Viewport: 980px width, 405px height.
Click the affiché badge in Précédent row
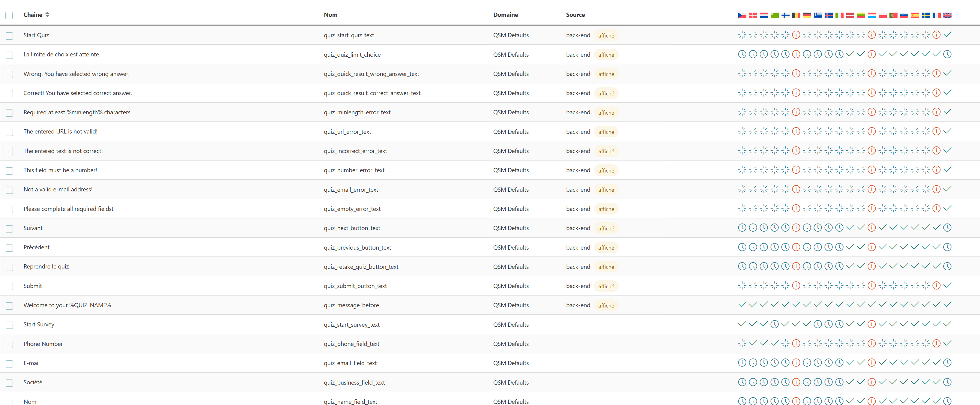pyautogui.click(x=606, y=247)
